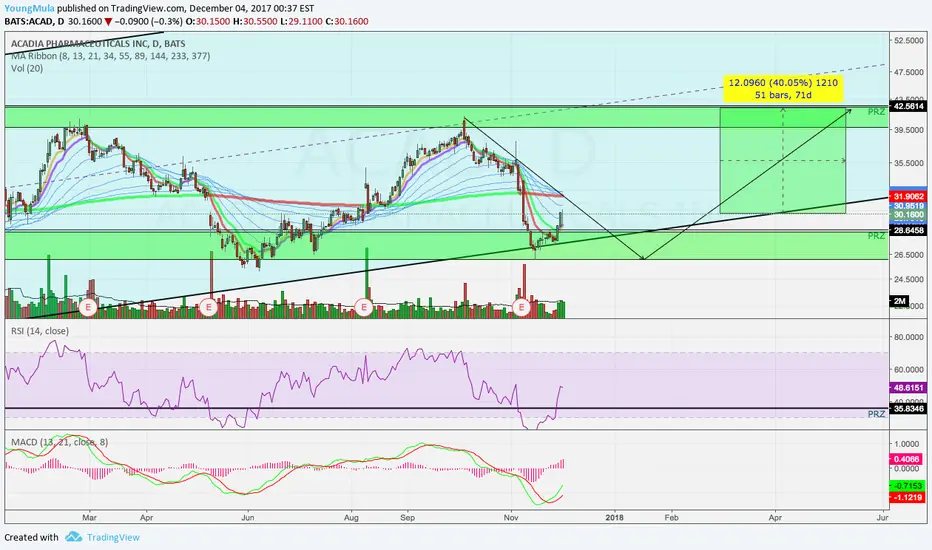The width and height of the screenshot is (932, 550).
Task: Select the RSI (14, close) legend
Action: [40, 331]
